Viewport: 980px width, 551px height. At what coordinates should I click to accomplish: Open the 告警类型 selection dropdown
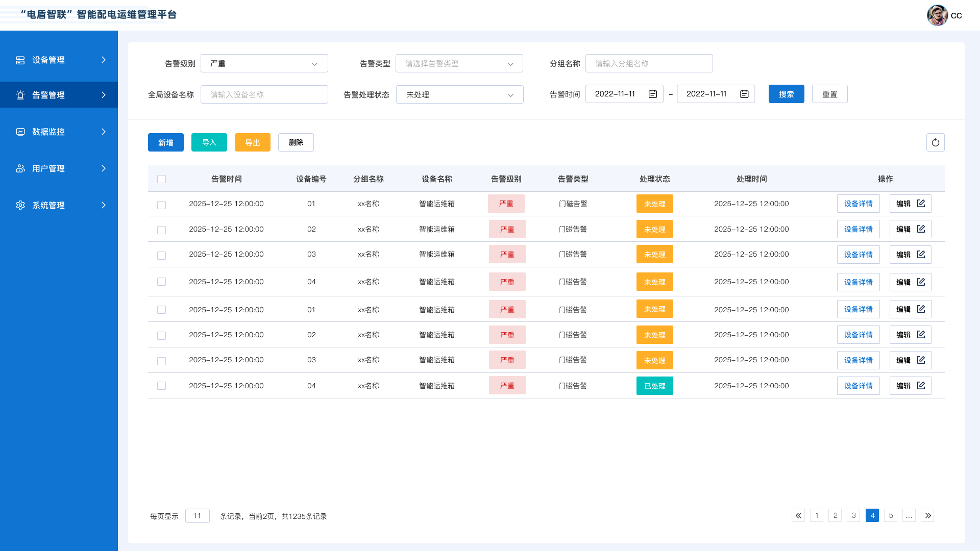pyautogui.click(x=459, y=63)
